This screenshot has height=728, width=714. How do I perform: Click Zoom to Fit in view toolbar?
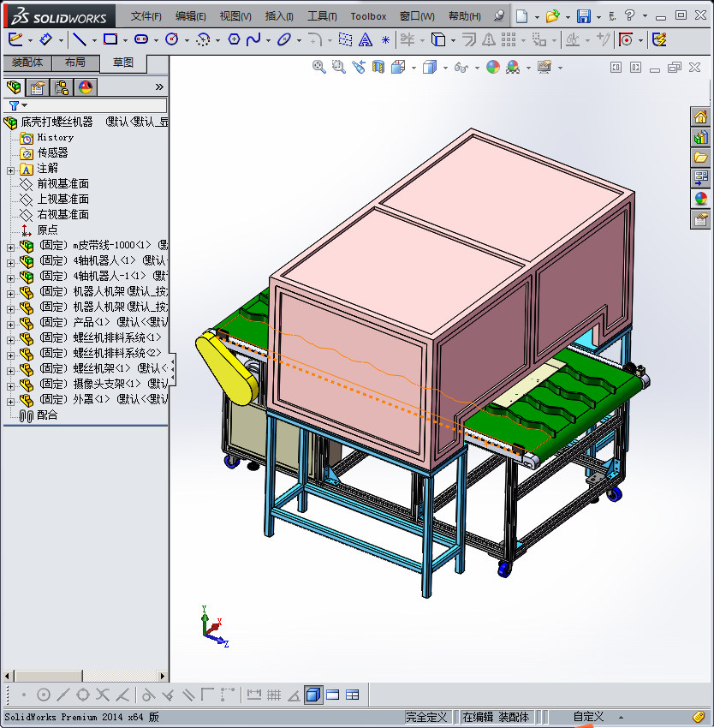(319, 68)
